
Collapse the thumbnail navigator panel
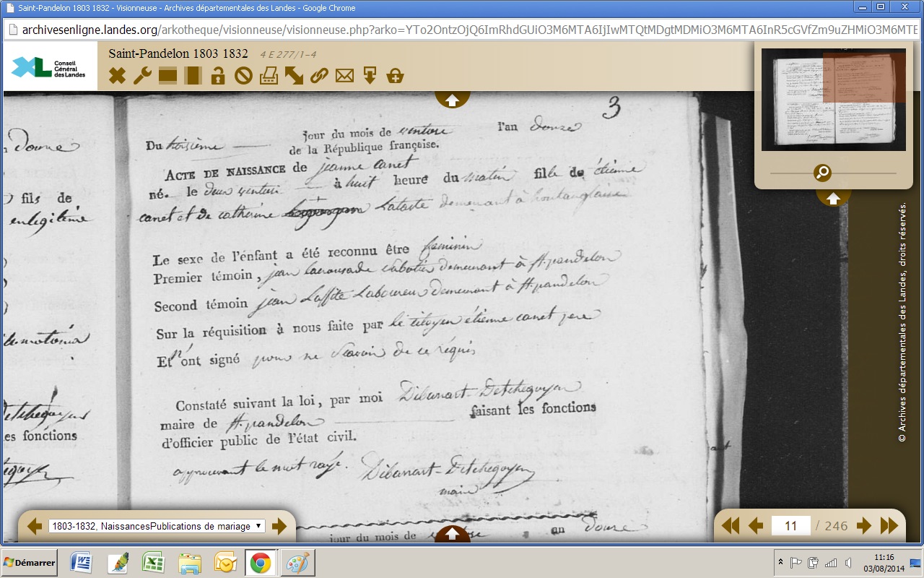coord(833,198)
